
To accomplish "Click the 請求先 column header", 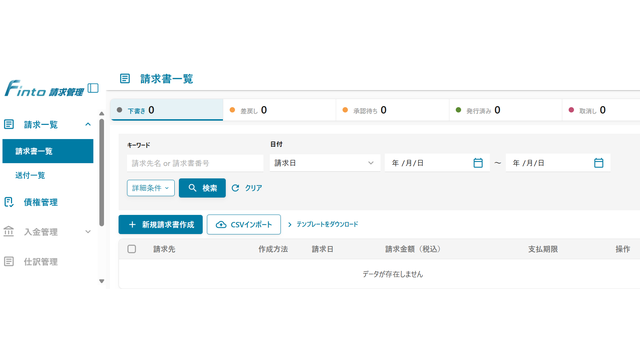I will tap(164, 249).
